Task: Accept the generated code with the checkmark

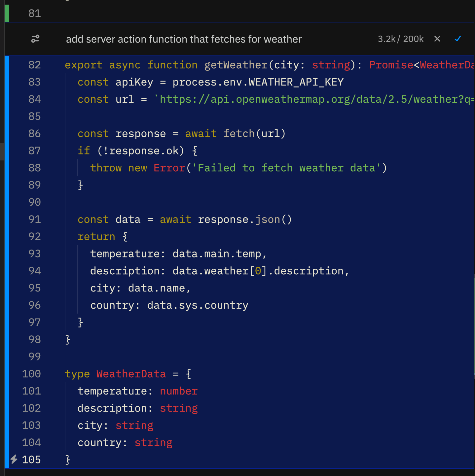Action: click(x=458, y=39)
